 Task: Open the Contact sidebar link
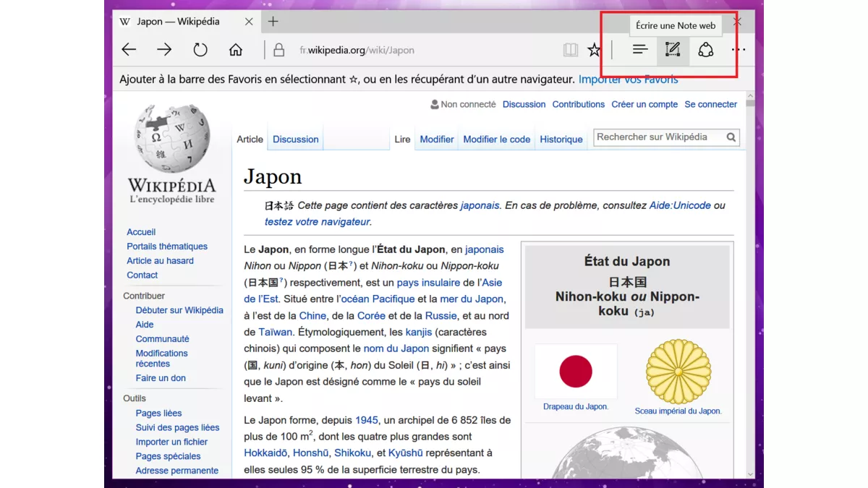coord(142,275)
